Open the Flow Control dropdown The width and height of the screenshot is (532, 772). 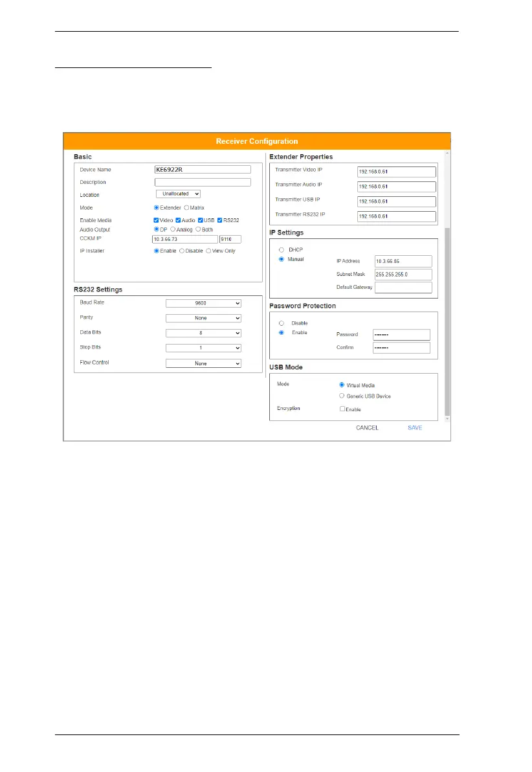point(203,363)
